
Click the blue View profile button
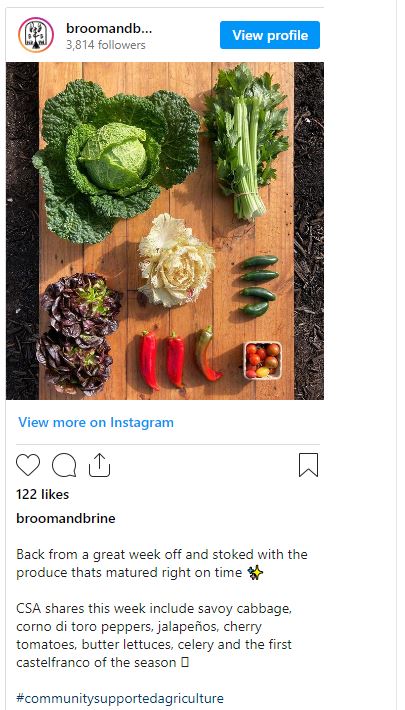coord(270,35)
